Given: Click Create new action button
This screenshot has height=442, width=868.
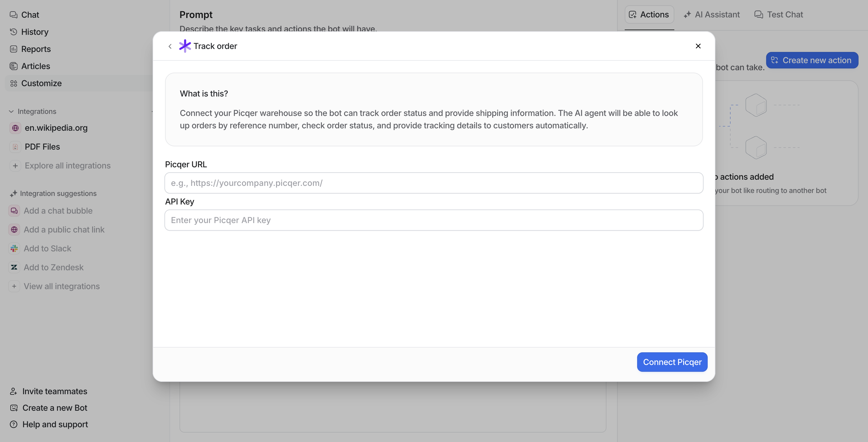Looking at the screenshot, I should pos(812,60).
